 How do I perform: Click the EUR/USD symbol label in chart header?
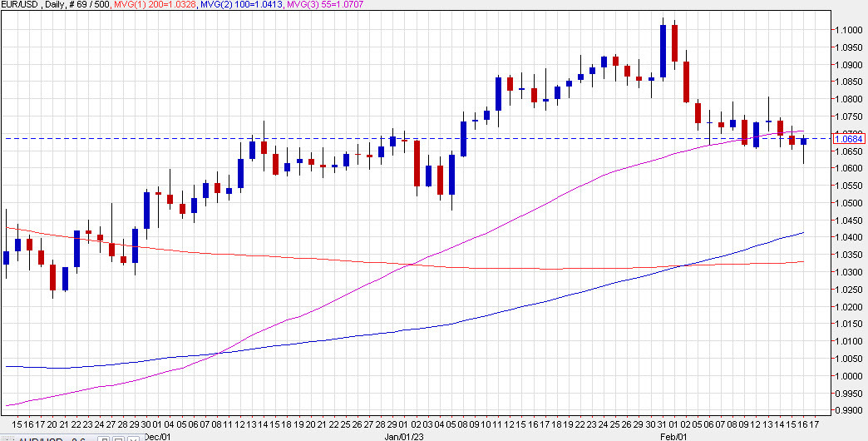click(x=19, y=4)
